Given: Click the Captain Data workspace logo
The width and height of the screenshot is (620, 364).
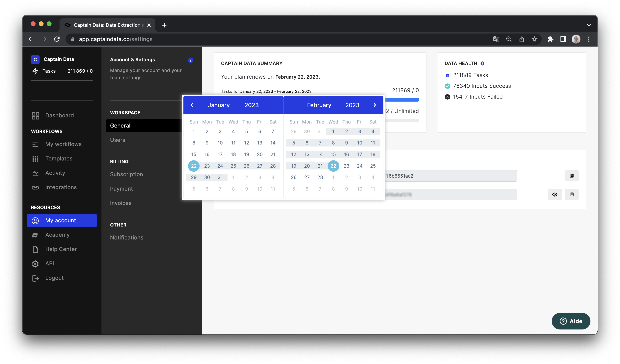Looking at the screenshot, I should point(35,59).
